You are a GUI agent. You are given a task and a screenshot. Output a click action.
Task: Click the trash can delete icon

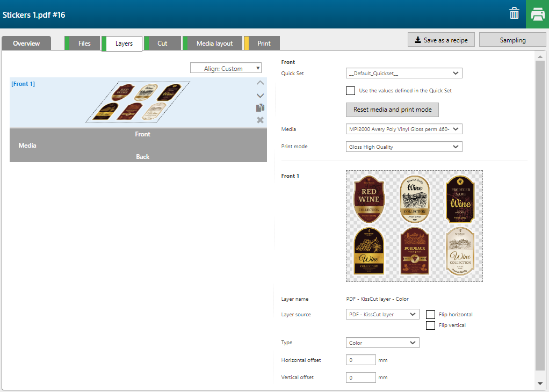(514, 14)
